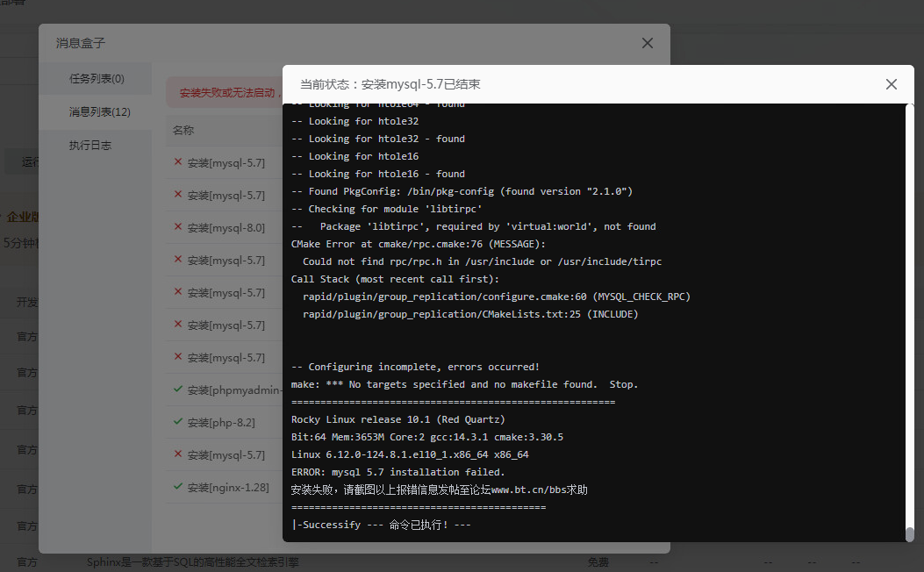Screen dimensions: 924x572
Task: Click the success icon beside nginx-1.28 install
Action: click(178, 486)
